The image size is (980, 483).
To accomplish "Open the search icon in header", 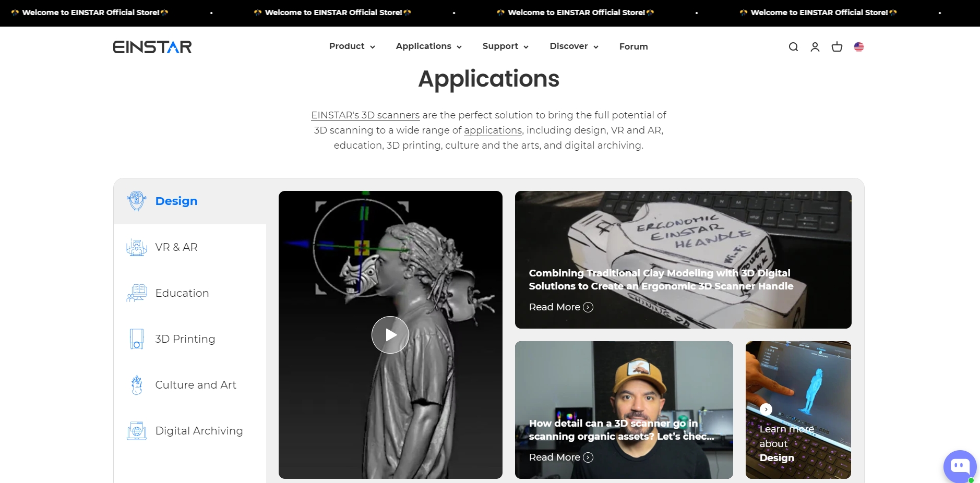I will (x=793, y=47).
